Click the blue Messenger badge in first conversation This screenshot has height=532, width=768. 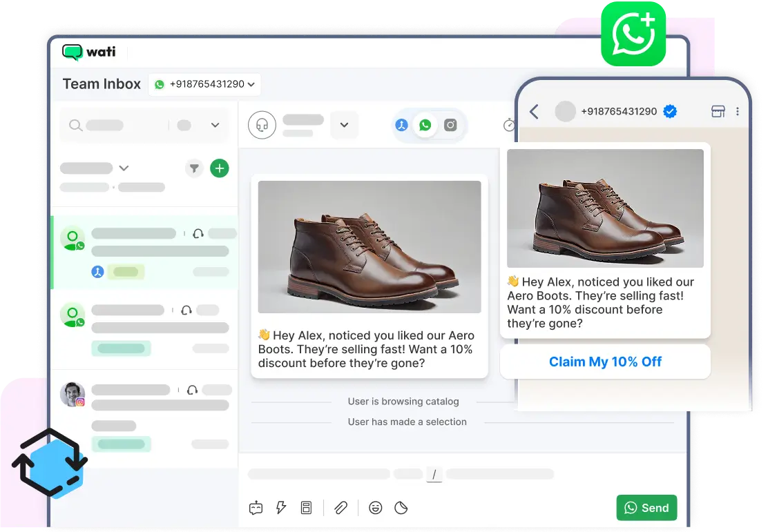(x=97, y=272)
